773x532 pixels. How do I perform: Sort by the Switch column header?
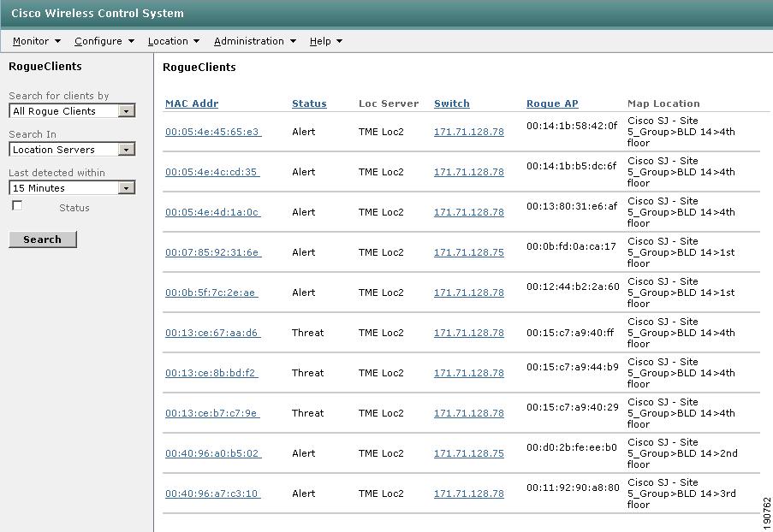pos(452,104)
